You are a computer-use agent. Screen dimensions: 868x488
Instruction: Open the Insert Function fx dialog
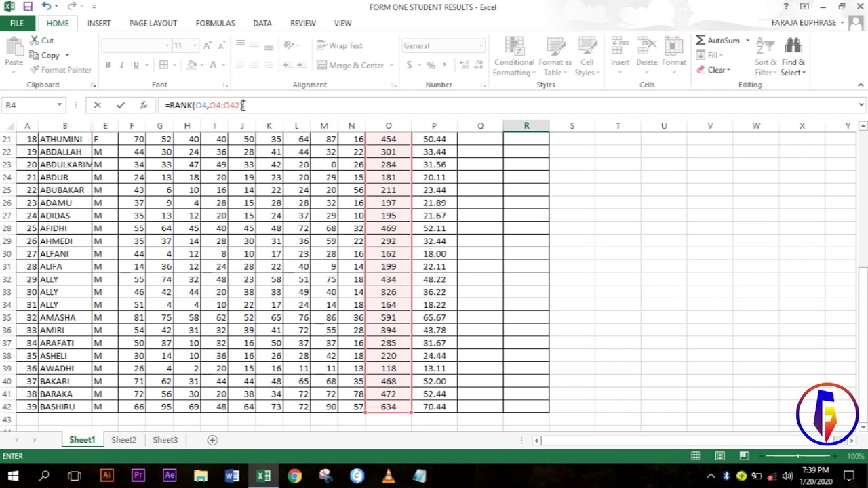143,105
